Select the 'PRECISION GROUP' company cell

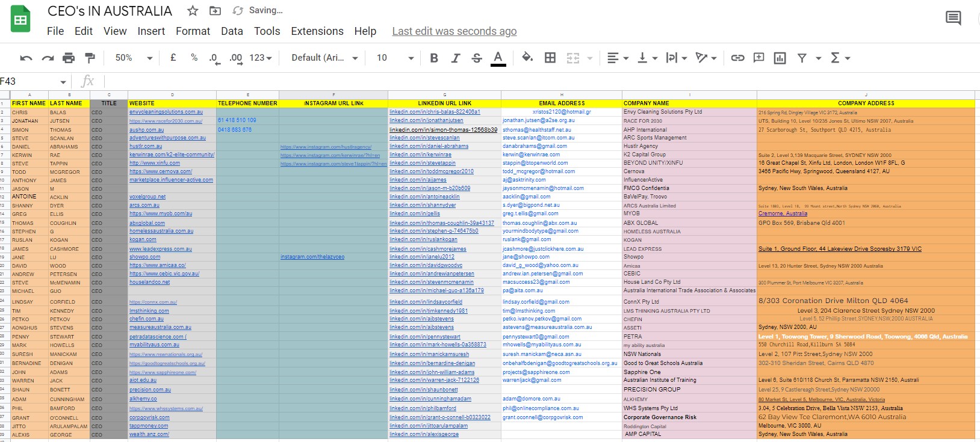click(689, 390)
